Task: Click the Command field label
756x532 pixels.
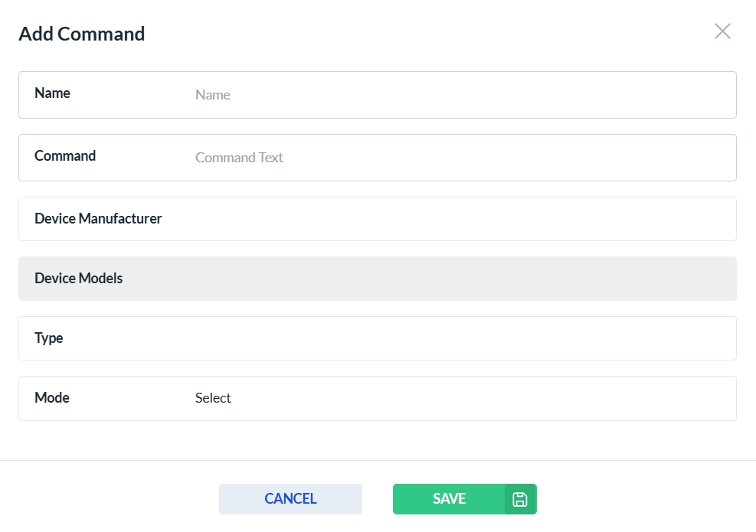Action: click(65, 156)
